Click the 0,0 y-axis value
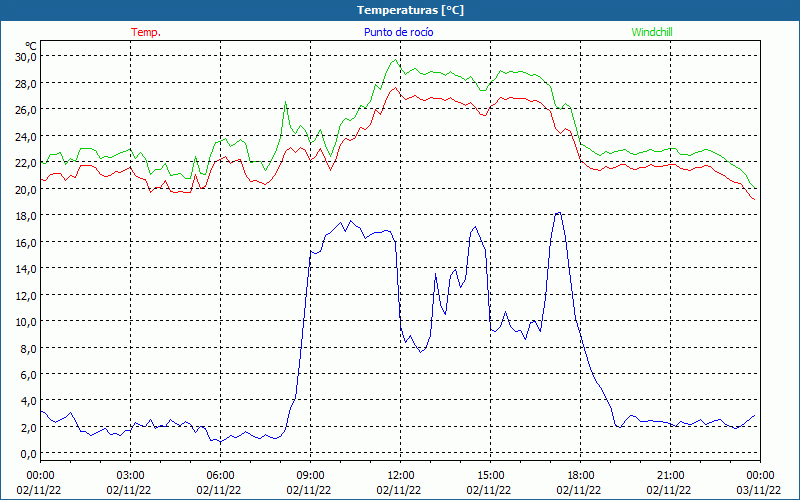 coord(28,454)
